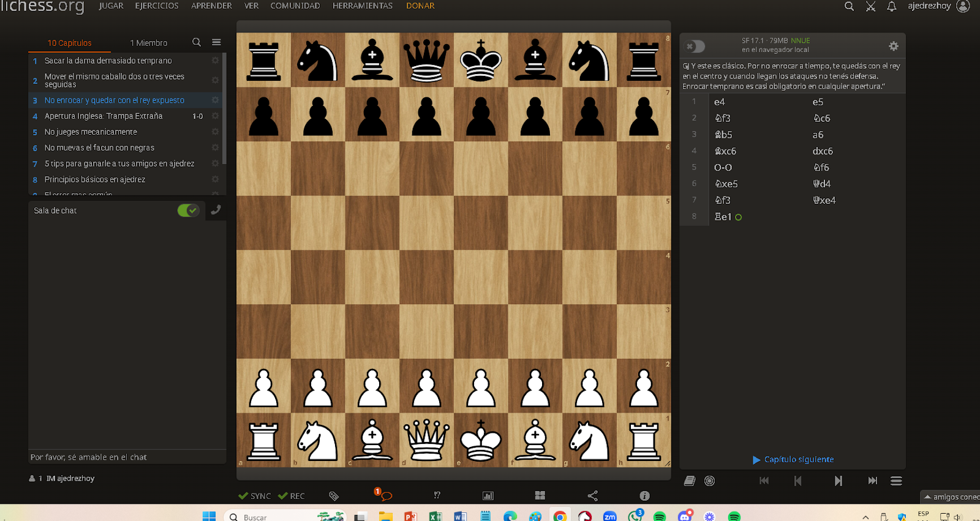Show study info icon
The height and width of the screenshot is (521, 980).
(x=644, y=496)
